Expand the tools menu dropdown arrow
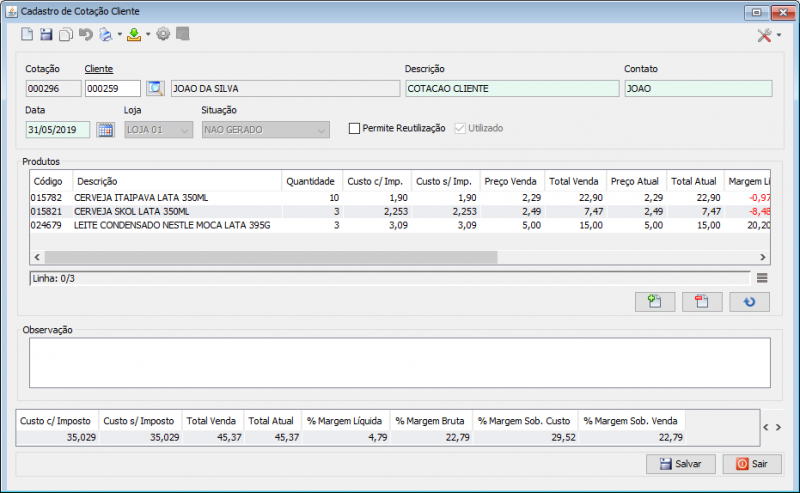 point(779,35)
